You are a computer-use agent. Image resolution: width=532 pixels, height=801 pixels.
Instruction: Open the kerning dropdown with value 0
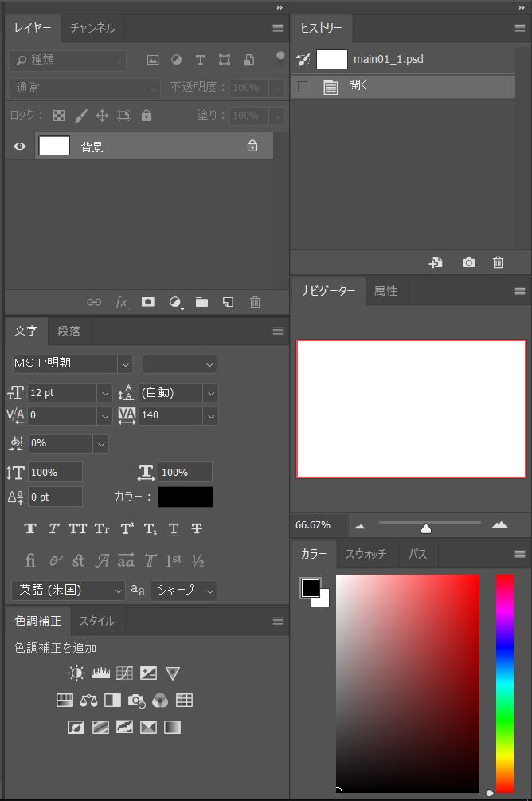(x=104, y=416)
